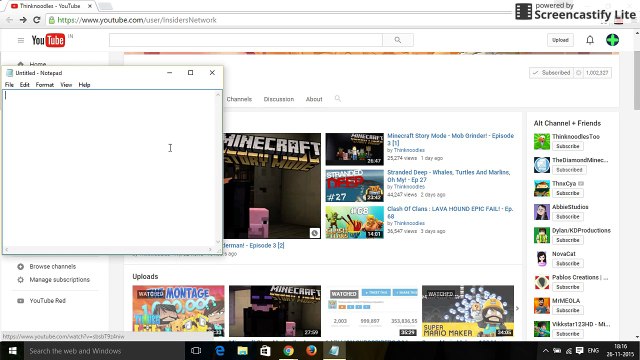Open Manage subscriptions link

pyautogui.click(x=60, y=280)
